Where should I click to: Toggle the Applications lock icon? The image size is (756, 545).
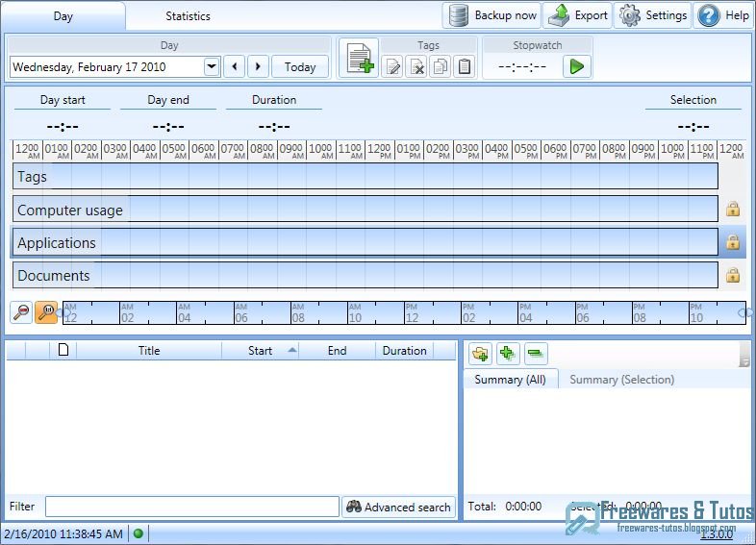pos(732,242)
